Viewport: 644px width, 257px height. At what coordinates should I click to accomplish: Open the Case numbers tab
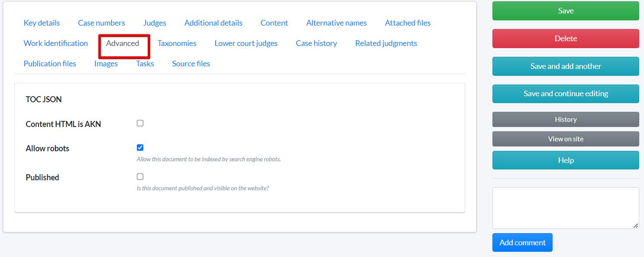(101, 23)
